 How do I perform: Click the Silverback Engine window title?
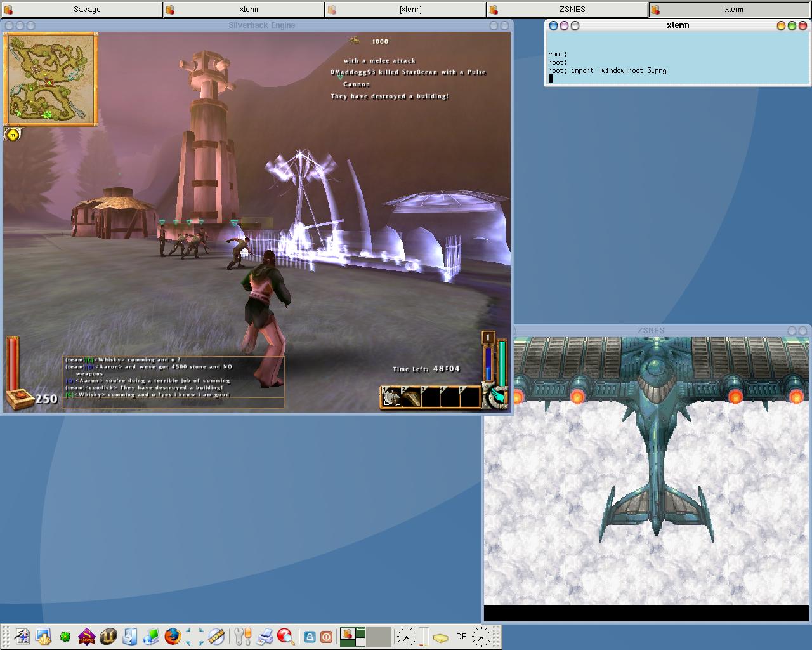pyautogui.click(x=262, y=25)
